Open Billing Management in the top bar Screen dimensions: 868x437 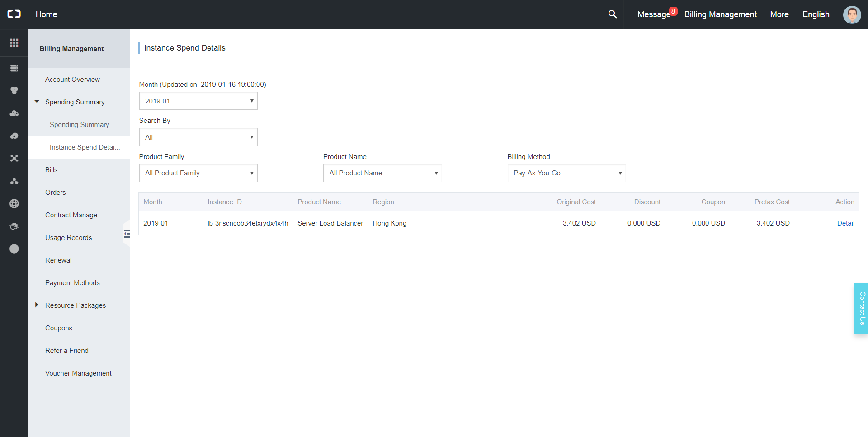(720, 14)
